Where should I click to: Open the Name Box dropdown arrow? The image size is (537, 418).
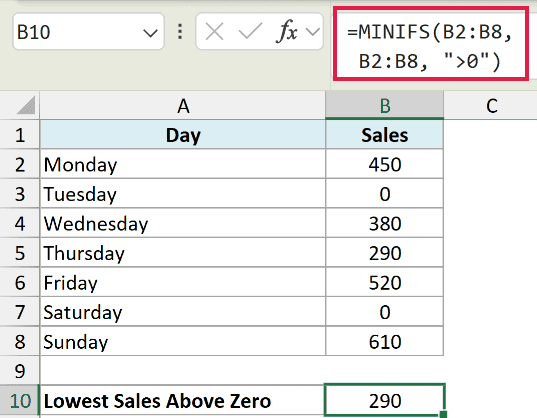150,33
